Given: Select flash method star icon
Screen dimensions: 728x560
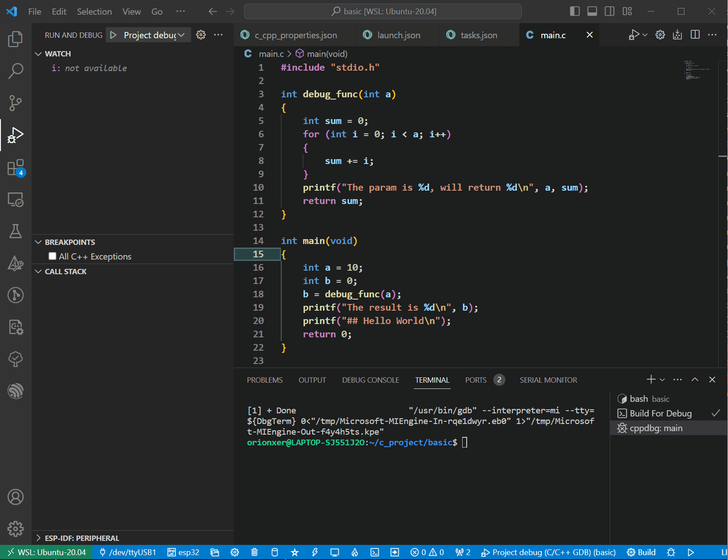Looking at the screenshot, I should [x=295, y=552].
